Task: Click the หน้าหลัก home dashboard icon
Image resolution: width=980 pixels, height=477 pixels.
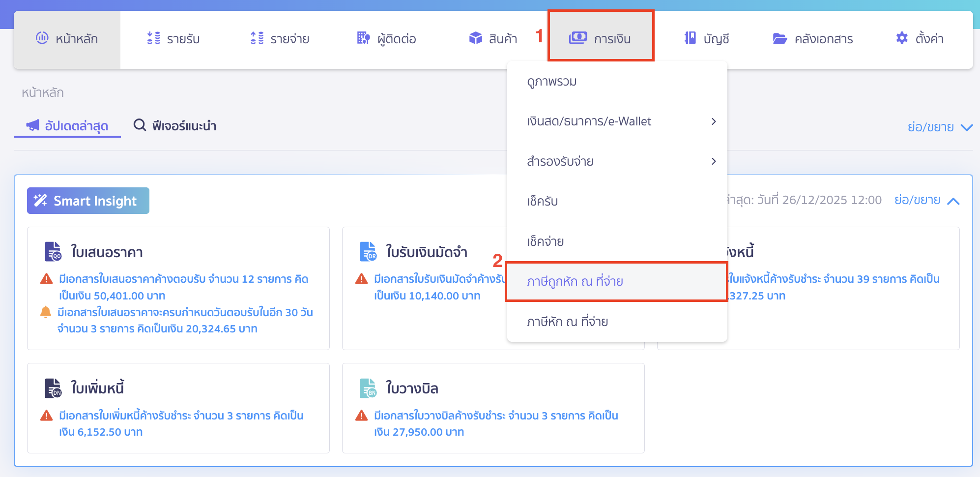Action: coord(42,38)
